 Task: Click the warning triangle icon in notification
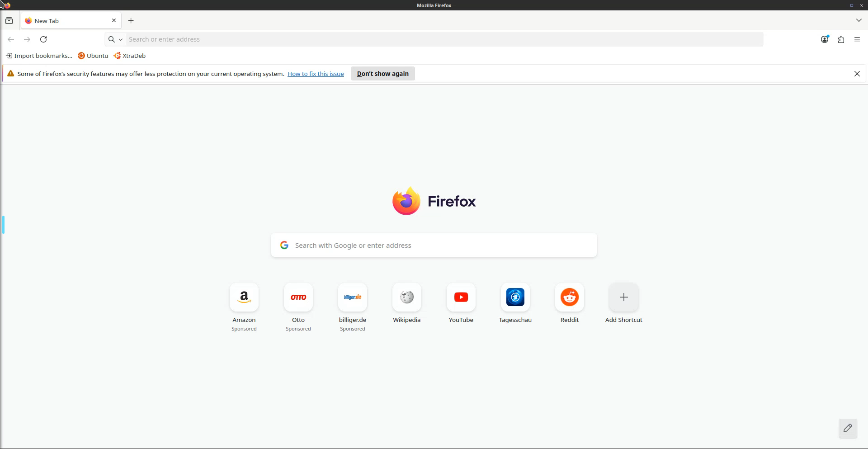click(x=10, y=74)
